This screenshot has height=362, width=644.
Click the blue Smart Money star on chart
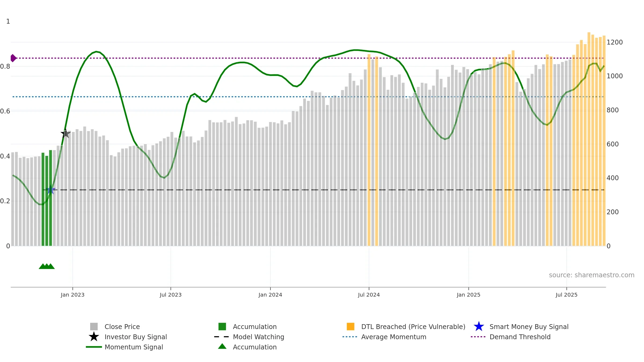coord(50,190)
